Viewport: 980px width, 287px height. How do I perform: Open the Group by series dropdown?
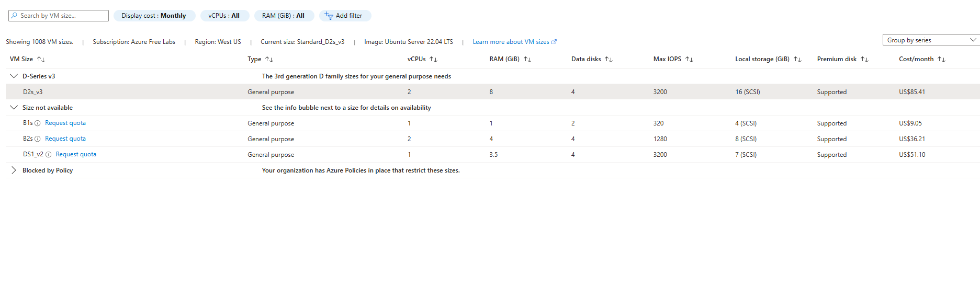point(931,40)
